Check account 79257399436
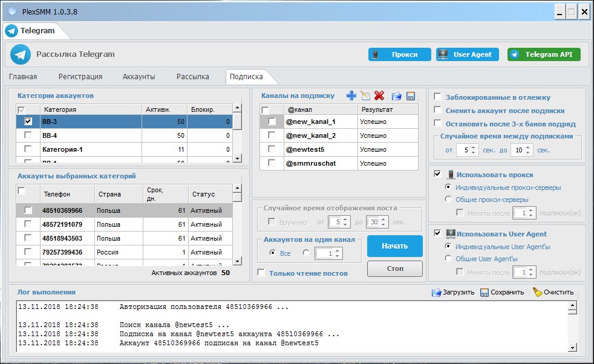Viewport: 594px width, 364px height. tap(28, 252)
